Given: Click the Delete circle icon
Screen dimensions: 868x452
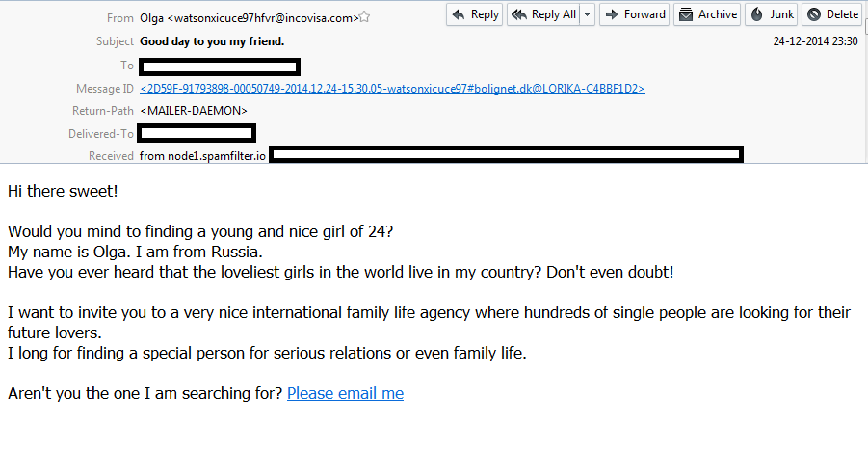Looking at the screenshot, I should [814, 14].
